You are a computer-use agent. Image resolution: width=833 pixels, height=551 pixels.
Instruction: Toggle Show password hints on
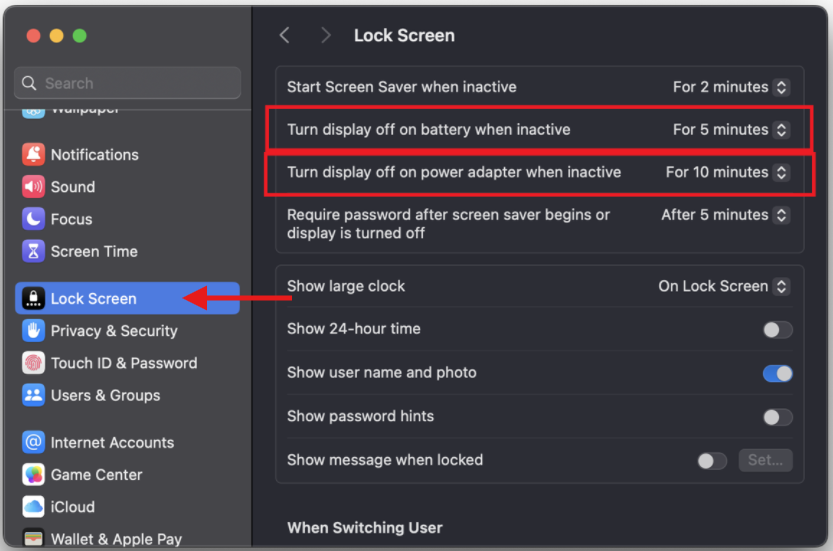tap(777, 417)
